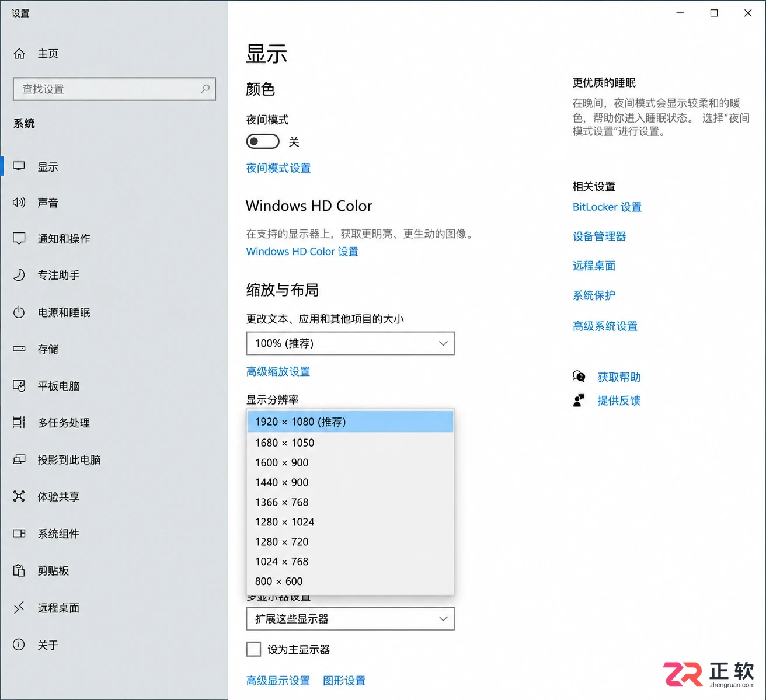766x700 pixels.
Task: Click the projection icon next to 投影到此电脑
Action: click(x=19, y=459)
